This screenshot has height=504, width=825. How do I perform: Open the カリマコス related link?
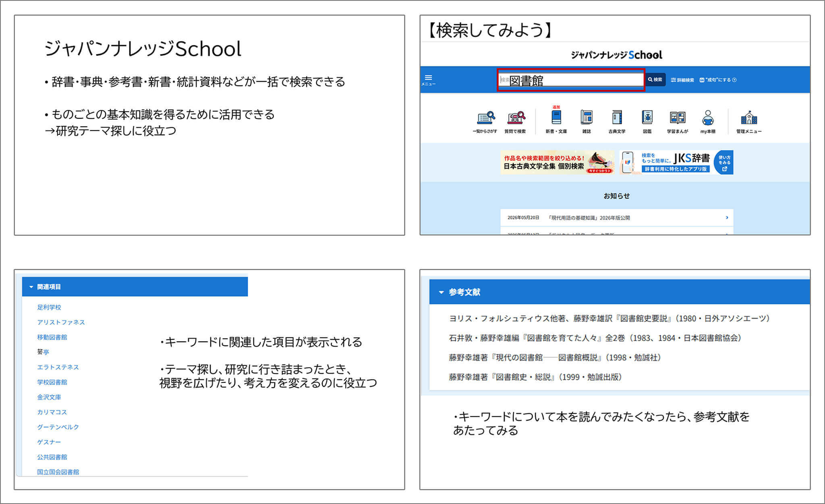(52, 412)
